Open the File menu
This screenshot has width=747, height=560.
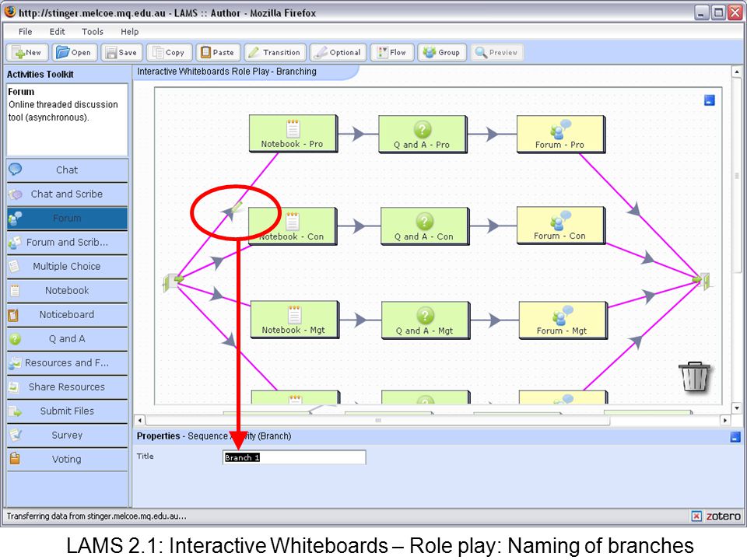(x=25, y=31)
